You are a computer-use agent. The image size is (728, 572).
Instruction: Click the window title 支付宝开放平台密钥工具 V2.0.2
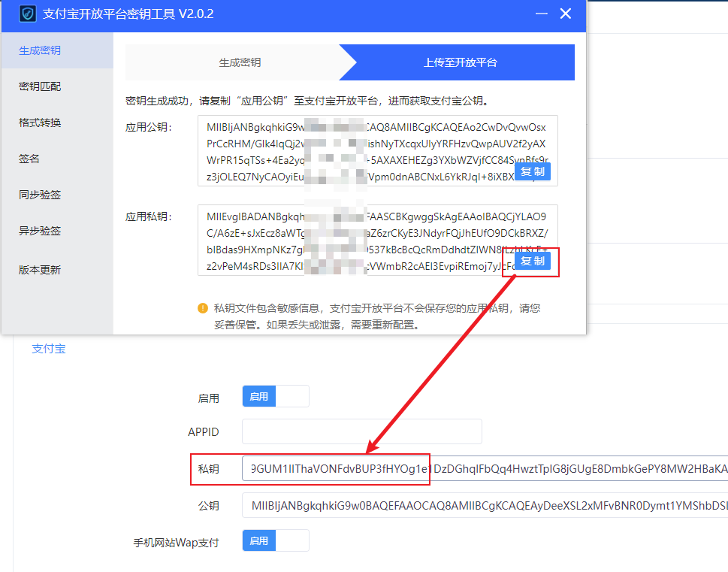pos(128,14)
